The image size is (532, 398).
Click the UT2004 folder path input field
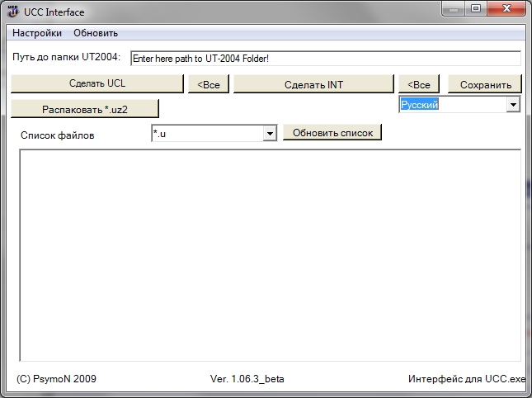(325, 59)
